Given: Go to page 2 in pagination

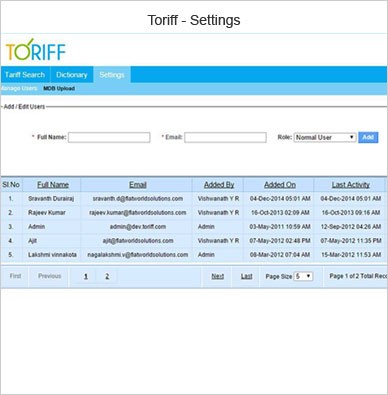Looking at the screenshot, I should [107, 276].
